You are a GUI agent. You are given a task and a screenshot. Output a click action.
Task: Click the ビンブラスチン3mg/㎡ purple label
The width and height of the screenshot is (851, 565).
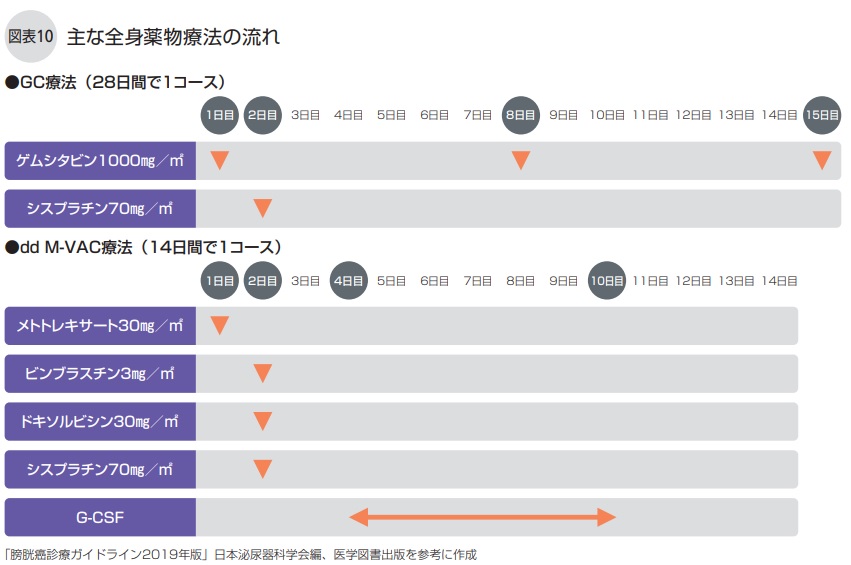click(100, 373)
